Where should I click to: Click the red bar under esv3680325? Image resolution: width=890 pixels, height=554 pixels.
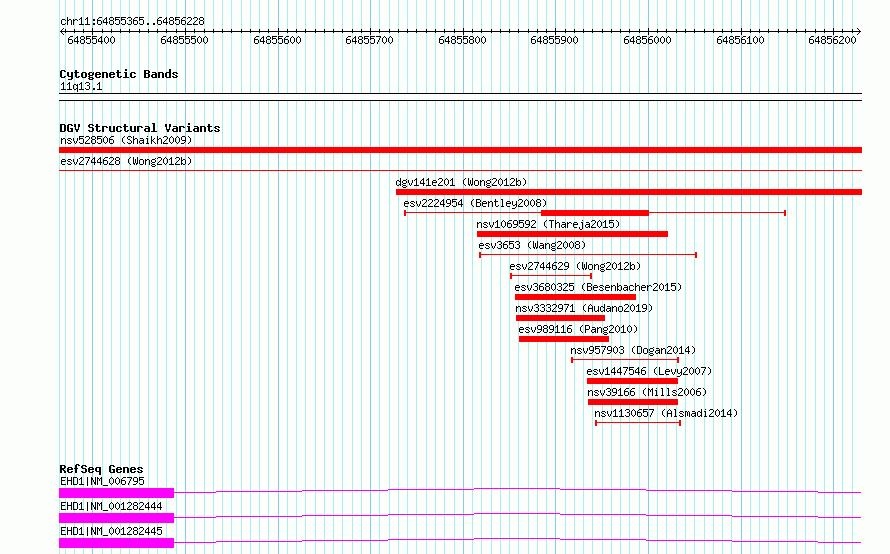(x=576, y=297)
